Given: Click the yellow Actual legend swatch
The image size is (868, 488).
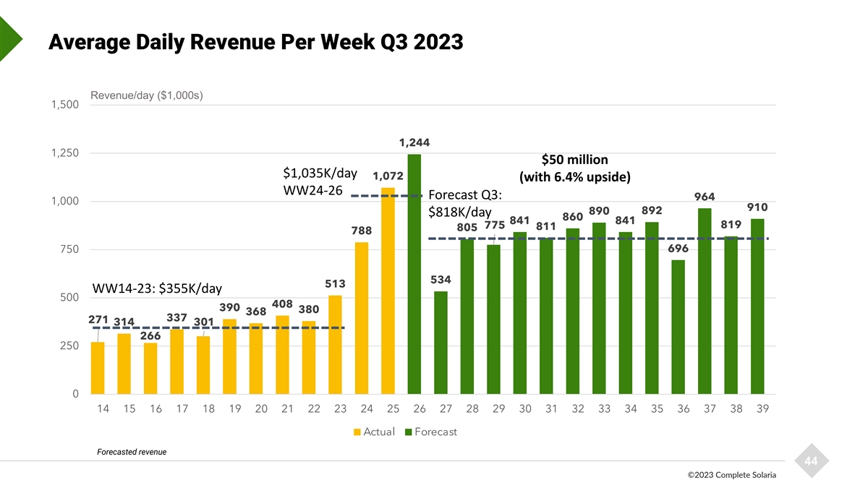Looking at the screenshot, I should coord(357,432).
